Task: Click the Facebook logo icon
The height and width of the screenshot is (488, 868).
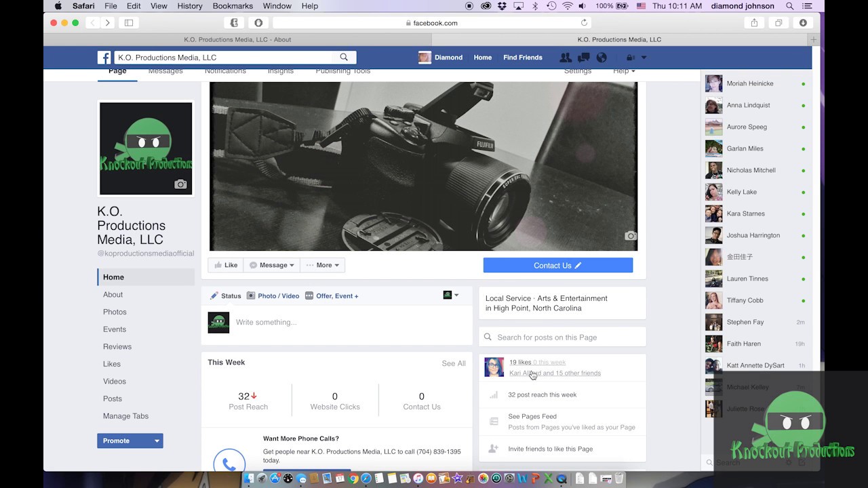Action: (x=104, y=58)
